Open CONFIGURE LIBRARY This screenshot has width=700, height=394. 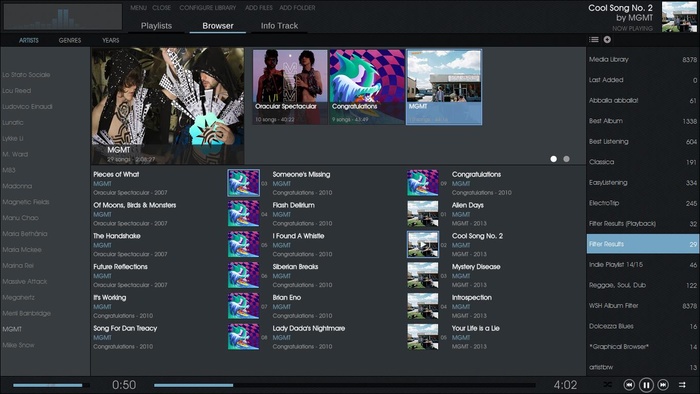[x=208, y=8]
